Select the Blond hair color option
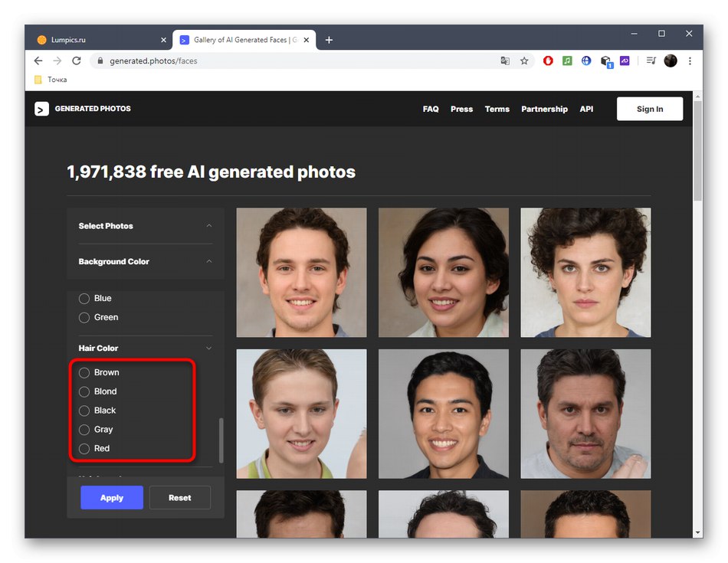Image resolution: width=728 pixels, height=563 pixels. pos(84,391)
